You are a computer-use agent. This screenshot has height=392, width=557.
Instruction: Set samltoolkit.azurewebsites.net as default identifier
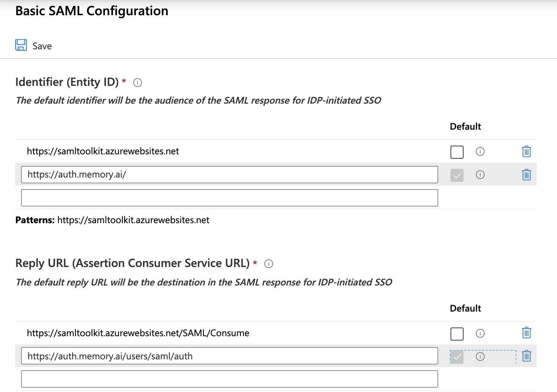(x=457, y=152)
